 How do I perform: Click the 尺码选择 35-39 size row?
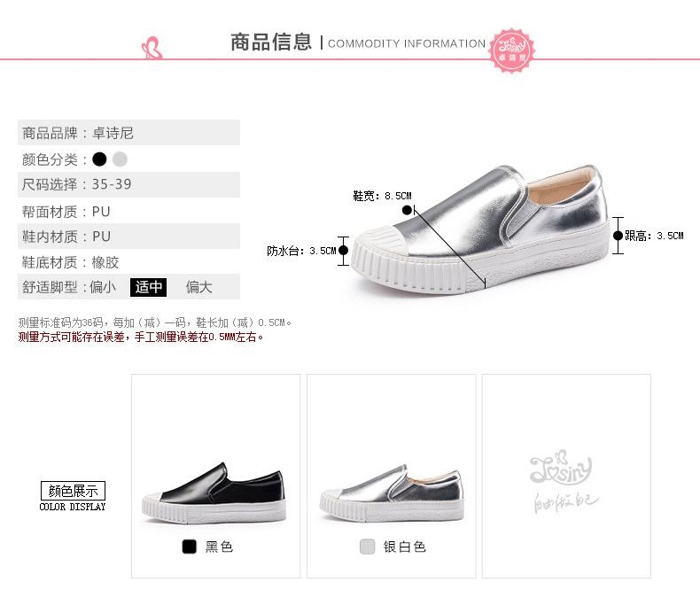[x=128, y=184]
